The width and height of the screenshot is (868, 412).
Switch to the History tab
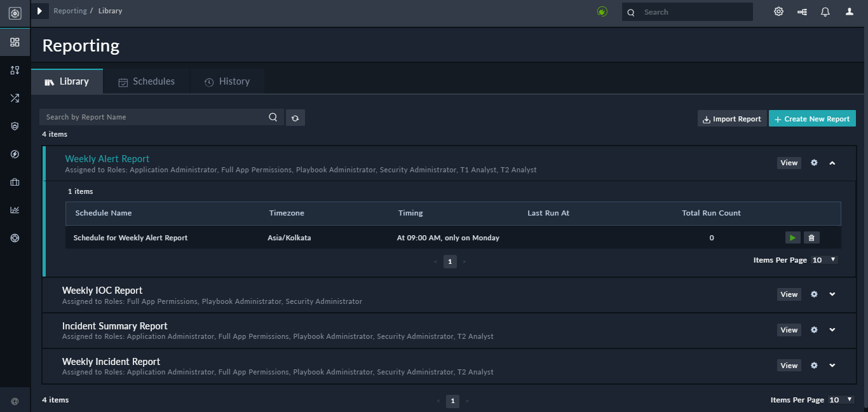[x=227, y=81]
